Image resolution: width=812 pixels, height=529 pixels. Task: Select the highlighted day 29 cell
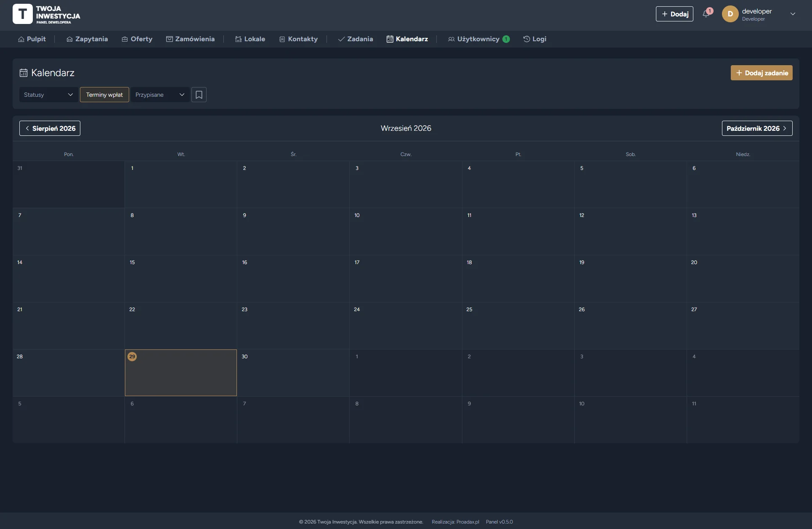181,373
